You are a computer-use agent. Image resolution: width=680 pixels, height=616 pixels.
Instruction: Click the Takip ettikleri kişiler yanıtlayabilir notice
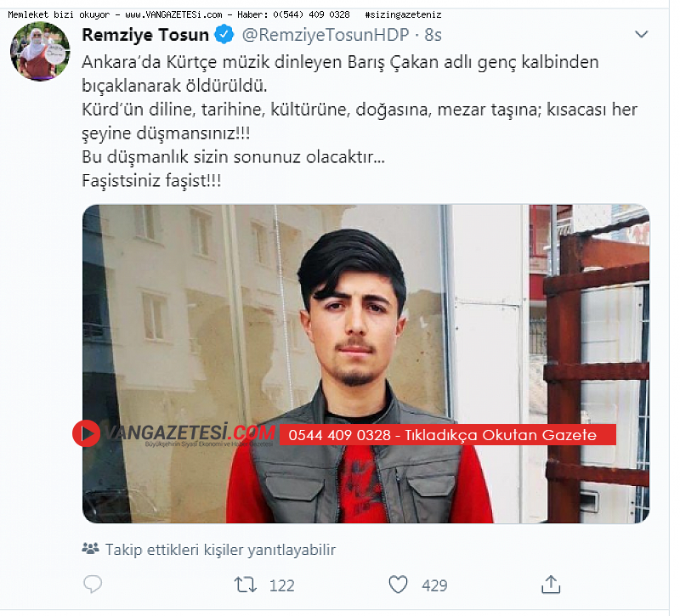[220, 550]
